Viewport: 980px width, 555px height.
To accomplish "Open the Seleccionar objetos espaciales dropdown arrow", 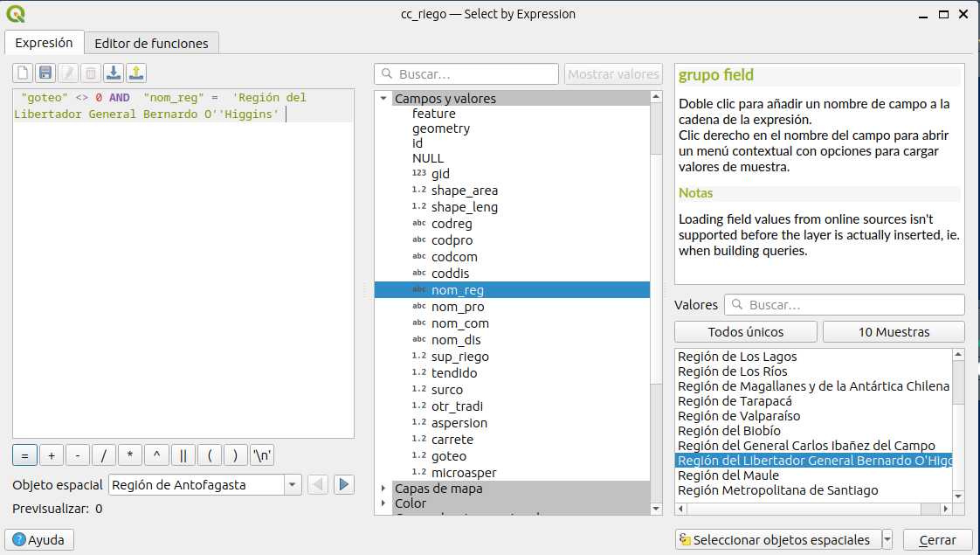I will [887, 539].
